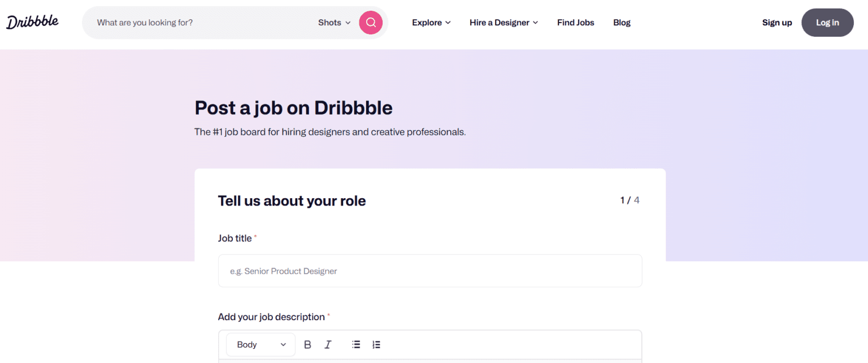
Task: Insert a numbered list in the description
Action: pyautogui.click(x=376, y=344)
